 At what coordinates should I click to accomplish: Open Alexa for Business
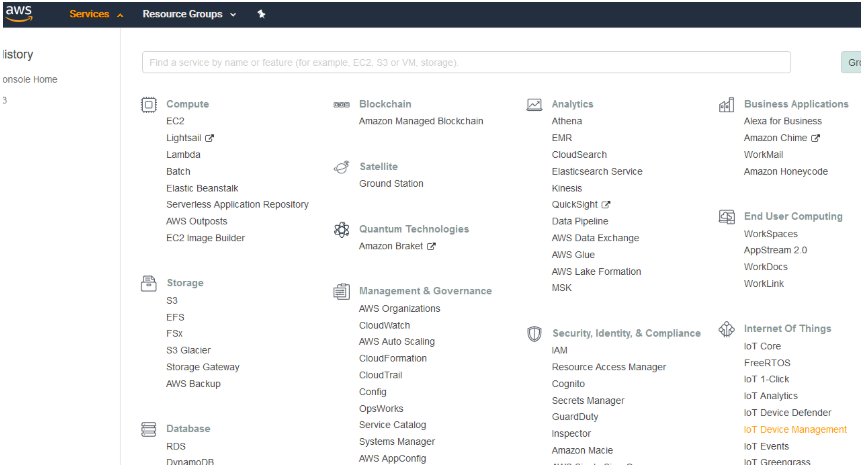[x=782, y=121]
